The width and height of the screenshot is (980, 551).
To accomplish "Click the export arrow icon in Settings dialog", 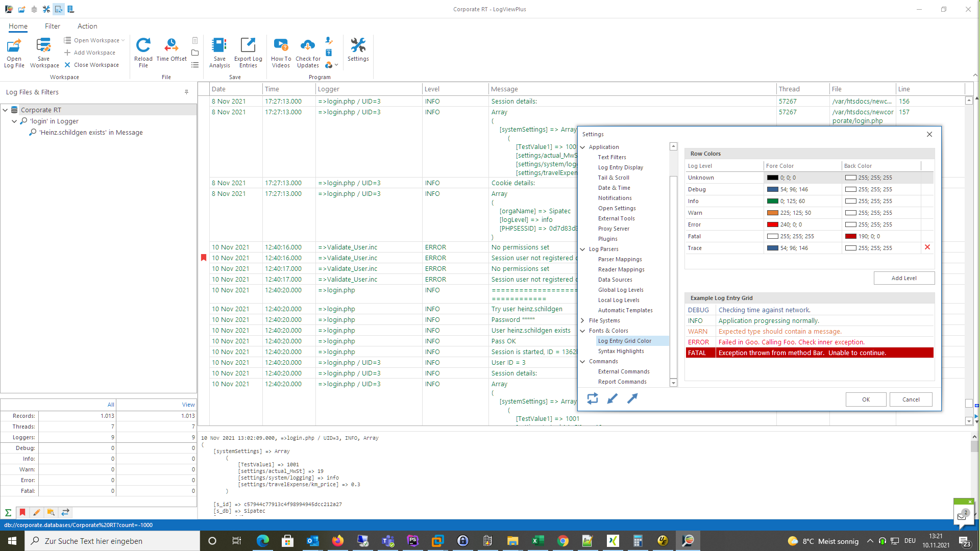I will click(x=632, y=398).
